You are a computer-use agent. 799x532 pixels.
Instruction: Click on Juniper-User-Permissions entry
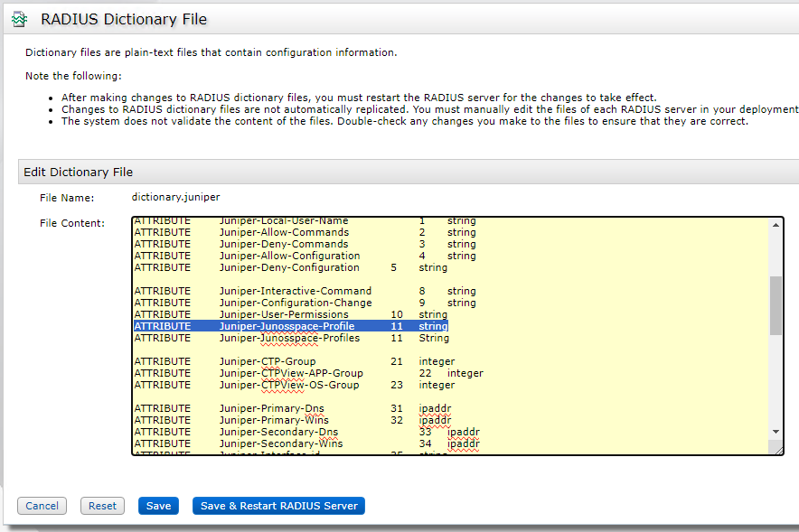[x=283, y=314]
